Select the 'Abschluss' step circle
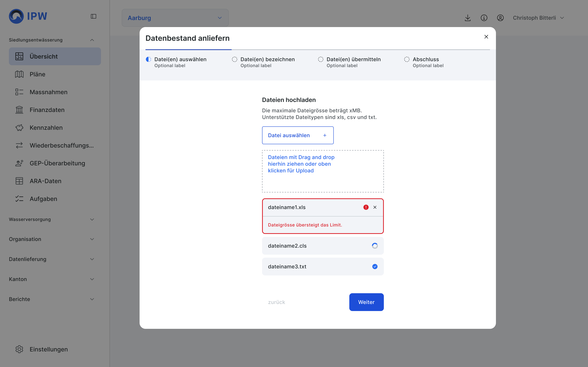The image size is (588, 367). click(x=407, y=59)
